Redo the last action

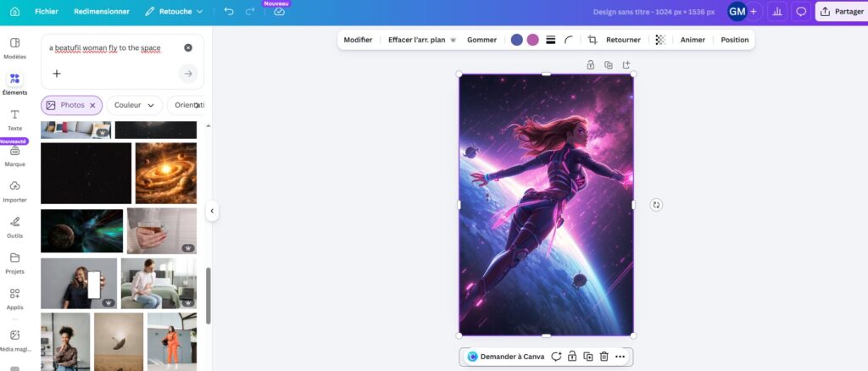coord(250,12)
